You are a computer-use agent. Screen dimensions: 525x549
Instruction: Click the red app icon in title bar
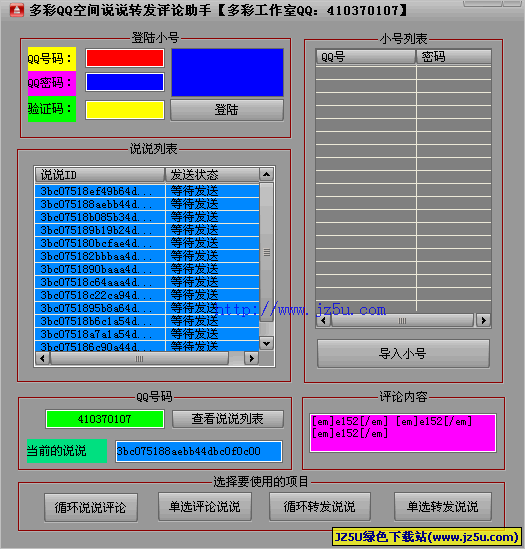coord(17,11)
